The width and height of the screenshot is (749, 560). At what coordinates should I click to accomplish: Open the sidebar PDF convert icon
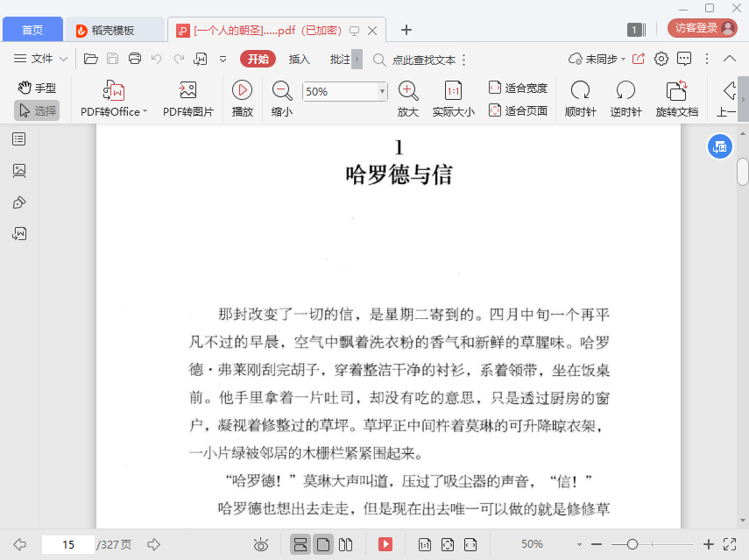pyautogui.click(x=19, y=234)
